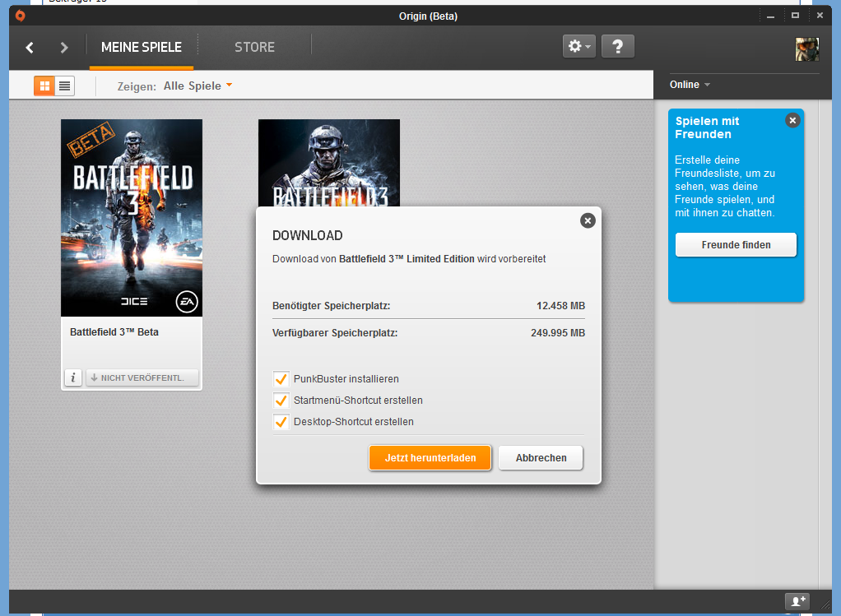841x616 pixels.
Task: Click the 249.995 MB available space value
Action: [x=558, y=332]
